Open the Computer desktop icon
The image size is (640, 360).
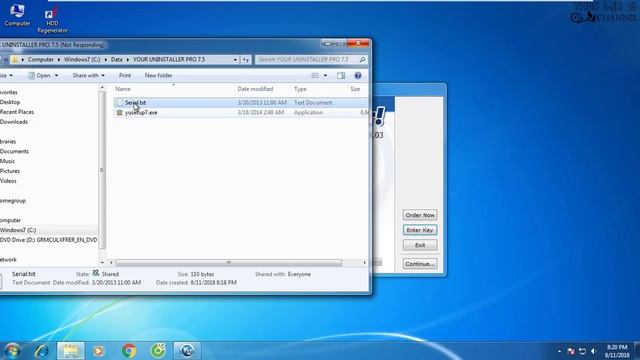tap(17, 15)
